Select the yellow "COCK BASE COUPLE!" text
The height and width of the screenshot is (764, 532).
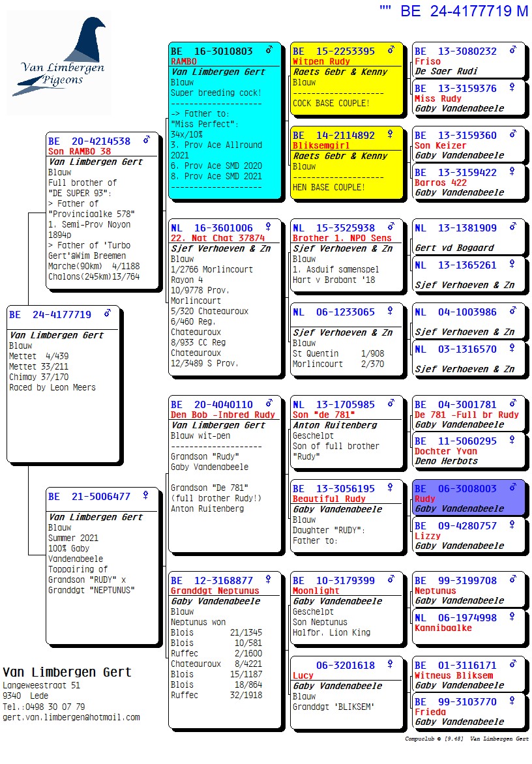click(331, 103)
